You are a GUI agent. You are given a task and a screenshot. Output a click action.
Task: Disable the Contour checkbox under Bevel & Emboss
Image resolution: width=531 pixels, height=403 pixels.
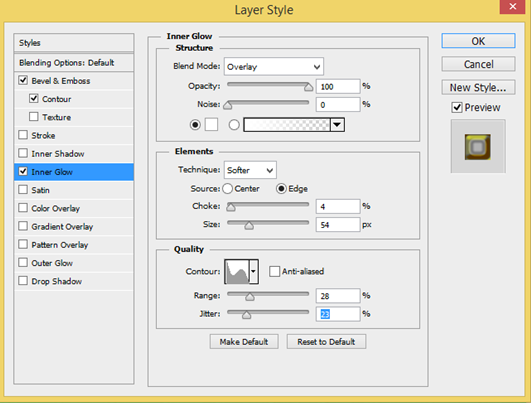(34, 99)
